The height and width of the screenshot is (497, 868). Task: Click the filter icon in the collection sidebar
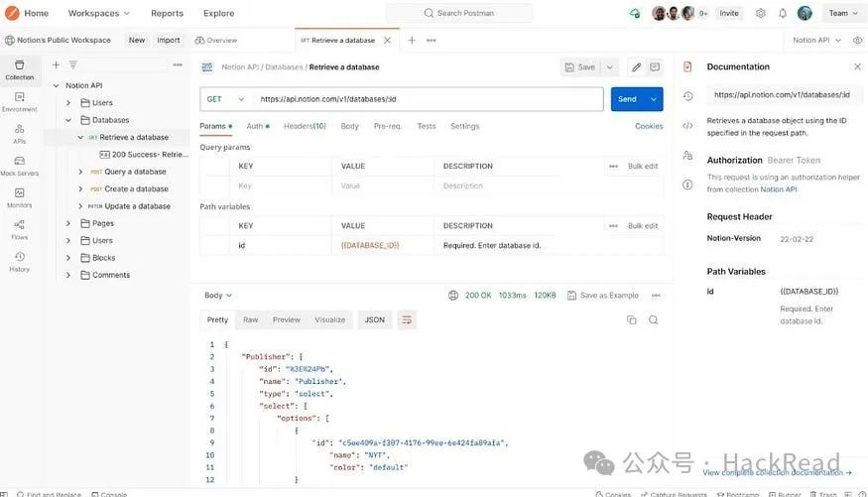(x=73, y=64)
